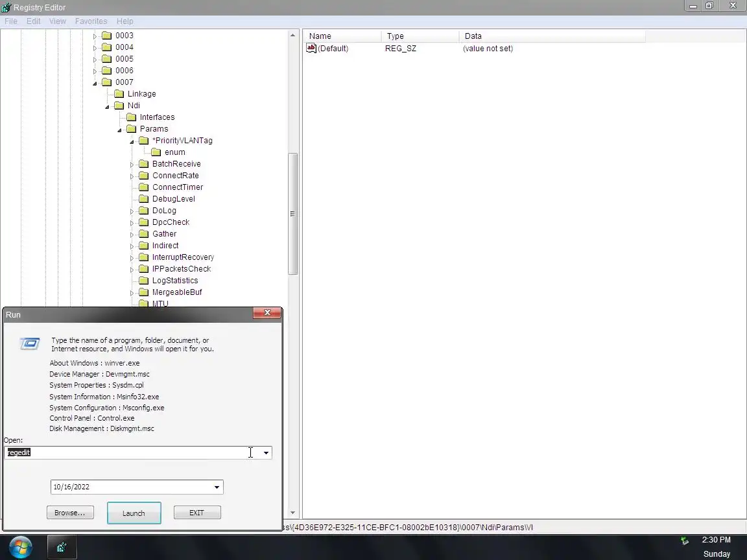Click the Launch button

point(134,513)
